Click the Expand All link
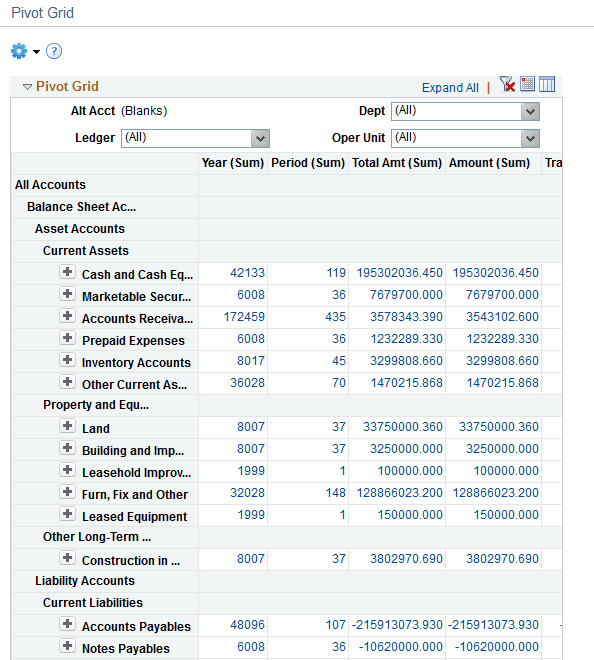 pos(450,88)
